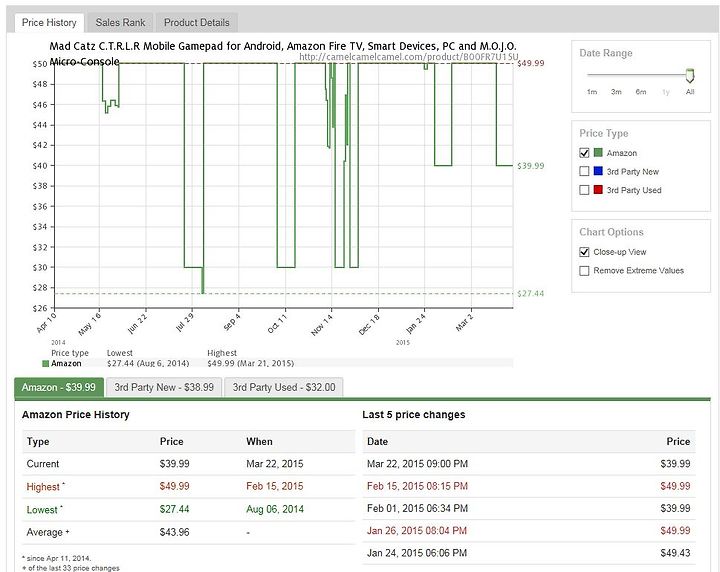Enable the 3rd Party New checkbox

(x=584, y=171)
